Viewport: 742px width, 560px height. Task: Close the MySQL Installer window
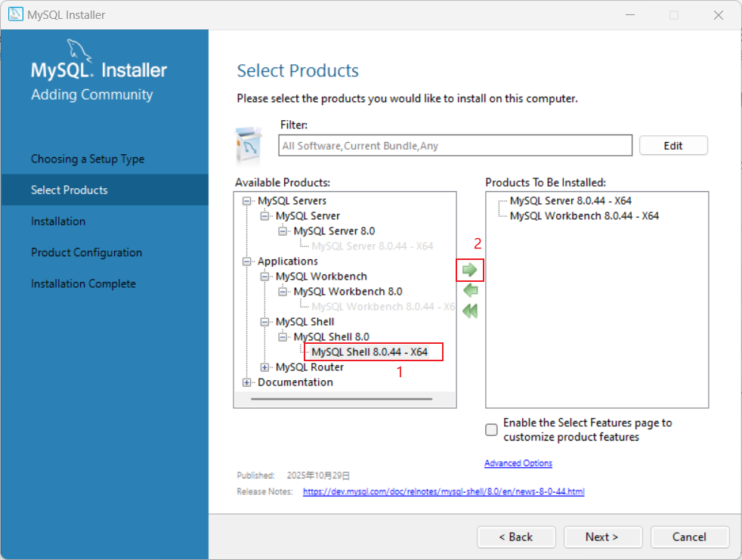(719, 15)
